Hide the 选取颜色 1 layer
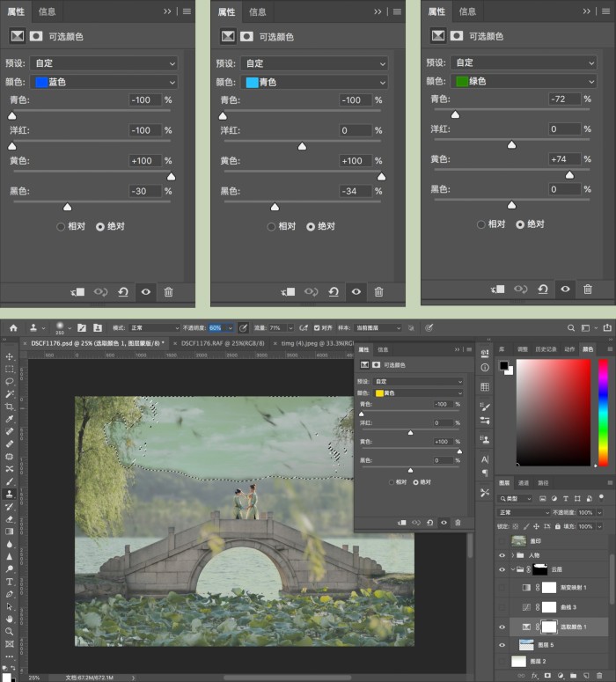616x682 pixels. click(502, 627)
